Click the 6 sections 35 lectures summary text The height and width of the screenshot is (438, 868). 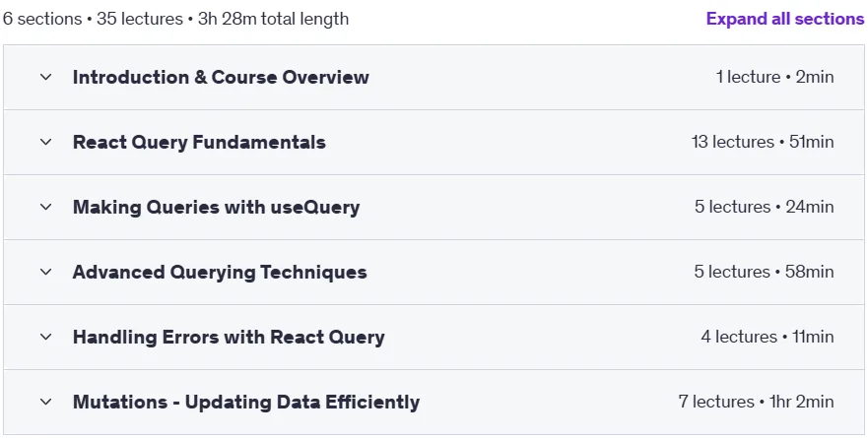[x=175, y=19]
